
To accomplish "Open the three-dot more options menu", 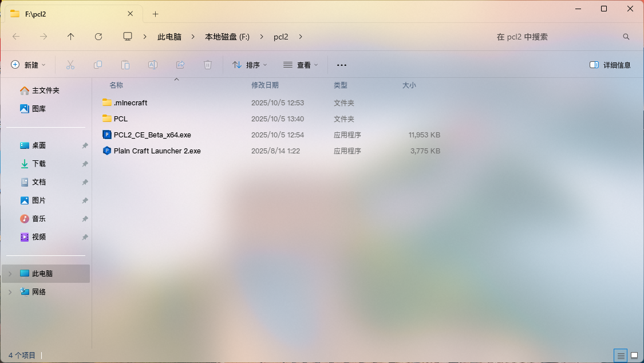I will [x=342, y=65].
